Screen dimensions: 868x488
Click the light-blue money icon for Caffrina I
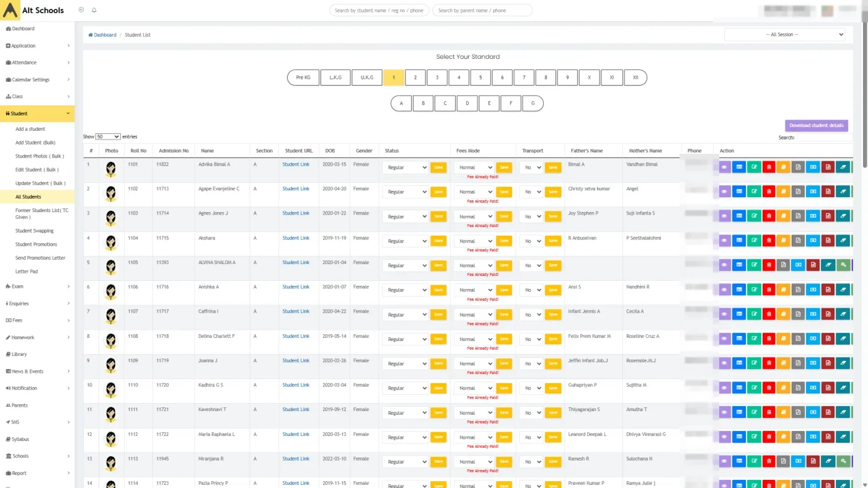tap(813, 314)
